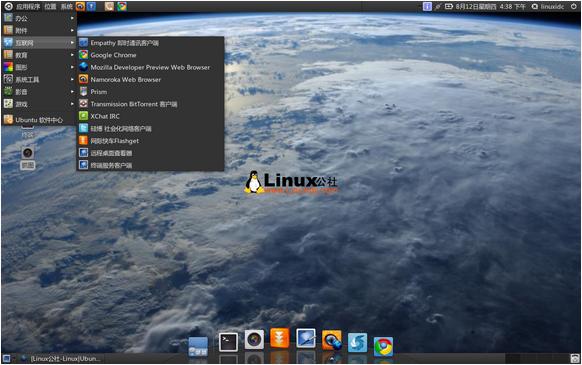Open Transmission BitTorrent client
The height and width of the screenshot is (365, 582).
point(150,104)
